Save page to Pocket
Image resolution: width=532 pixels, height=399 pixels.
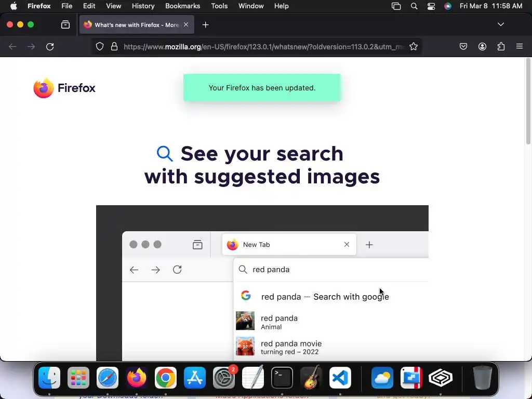click(x=463, y=46)
